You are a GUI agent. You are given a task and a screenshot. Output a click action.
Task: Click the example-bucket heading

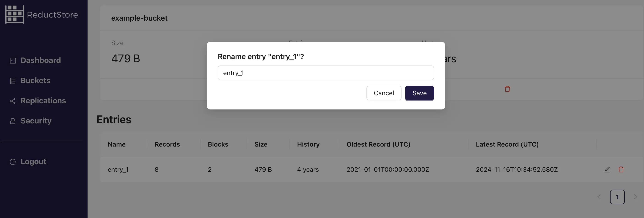coord(139,18)
